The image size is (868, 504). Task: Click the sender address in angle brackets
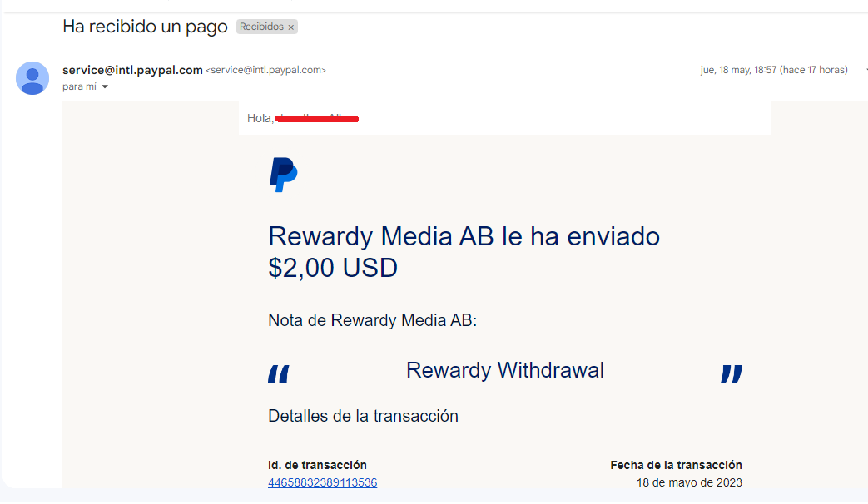click(265, 70)
